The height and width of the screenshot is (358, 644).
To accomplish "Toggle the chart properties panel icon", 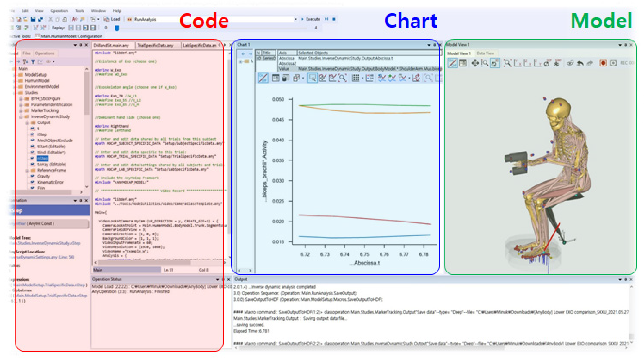I will (x=276, y=78).
